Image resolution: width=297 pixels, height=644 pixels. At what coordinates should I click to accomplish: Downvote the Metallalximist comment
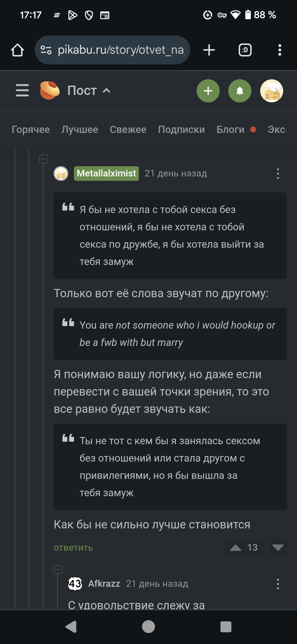[x=278, y=548]
